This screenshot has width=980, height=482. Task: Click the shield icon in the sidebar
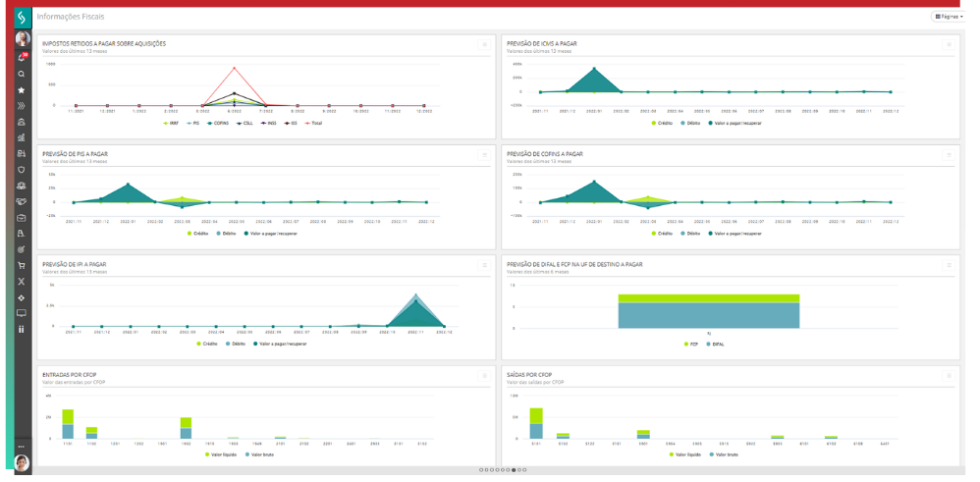click(x=22, y=169)
